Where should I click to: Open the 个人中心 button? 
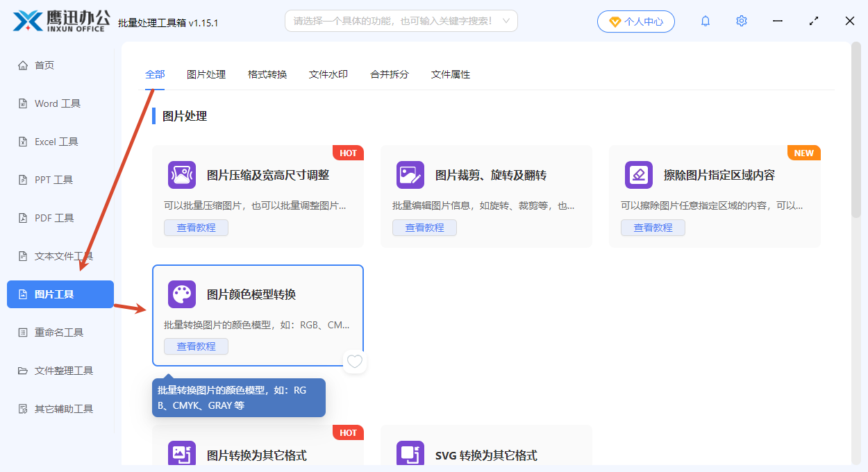point(636,22)
